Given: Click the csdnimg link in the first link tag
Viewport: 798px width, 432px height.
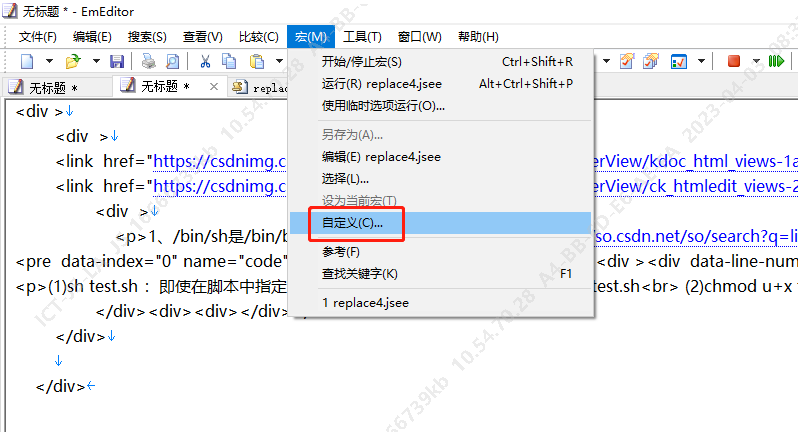Looking at the screenshot, I should coord(218,161).
